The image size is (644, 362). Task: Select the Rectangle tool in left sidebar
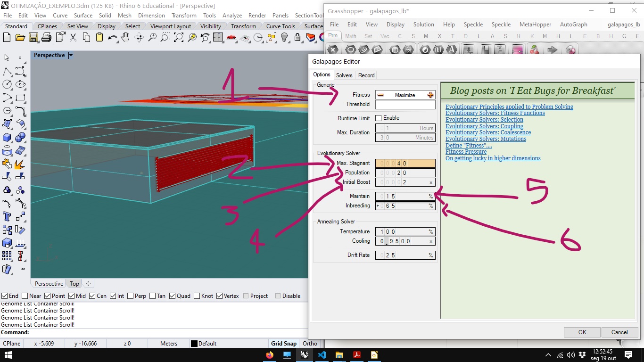[20, 98]
